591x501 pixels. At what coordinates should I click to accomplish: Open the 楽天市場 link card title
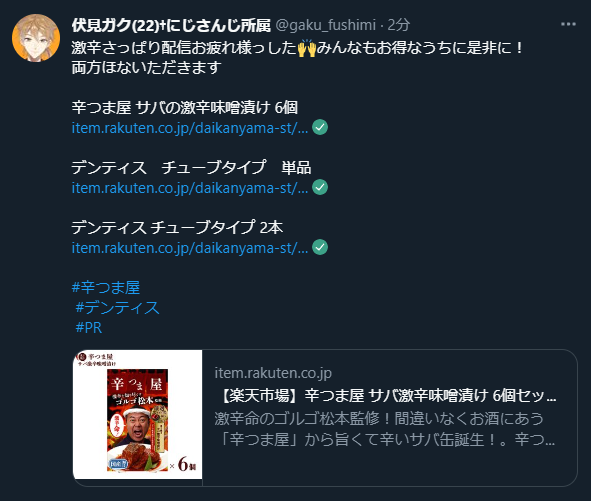pyautogui.click(x=387, y=395)
